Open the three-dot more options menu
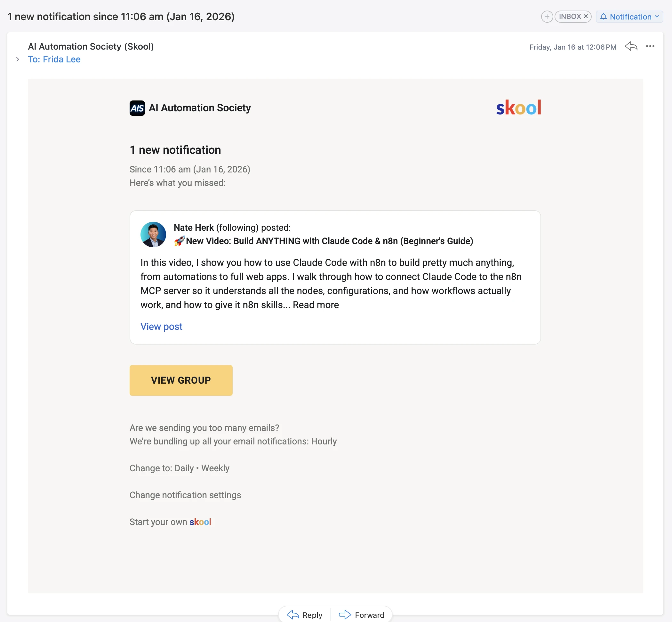Screen dimensions: 672x622 click(x=650, y=46)
